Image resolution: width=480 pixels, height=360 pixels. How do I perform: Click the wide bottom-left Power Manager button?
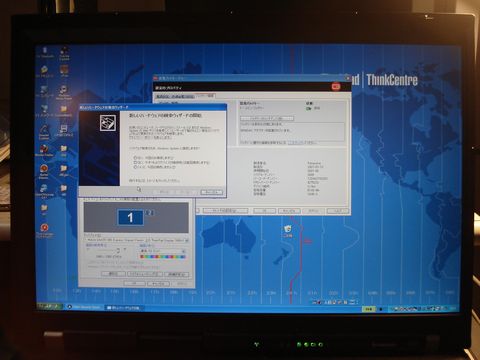click(x=225, y=211)
